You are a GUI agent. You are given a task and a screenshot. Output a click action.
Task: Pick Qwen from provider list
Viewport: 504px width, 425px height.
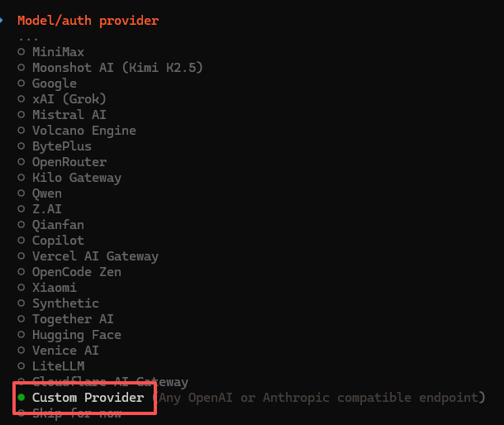click(46, 193)
